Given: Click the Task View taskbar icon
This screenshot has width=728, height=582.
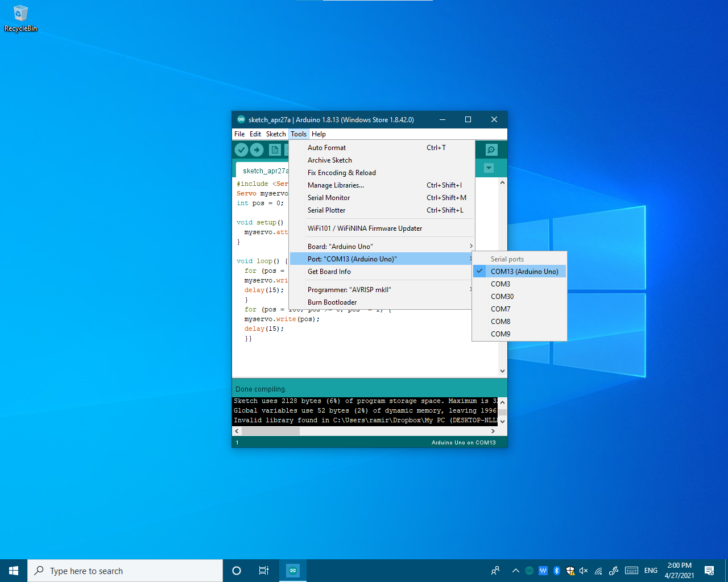Looking at the screenshot, I should tap(263, 570).
